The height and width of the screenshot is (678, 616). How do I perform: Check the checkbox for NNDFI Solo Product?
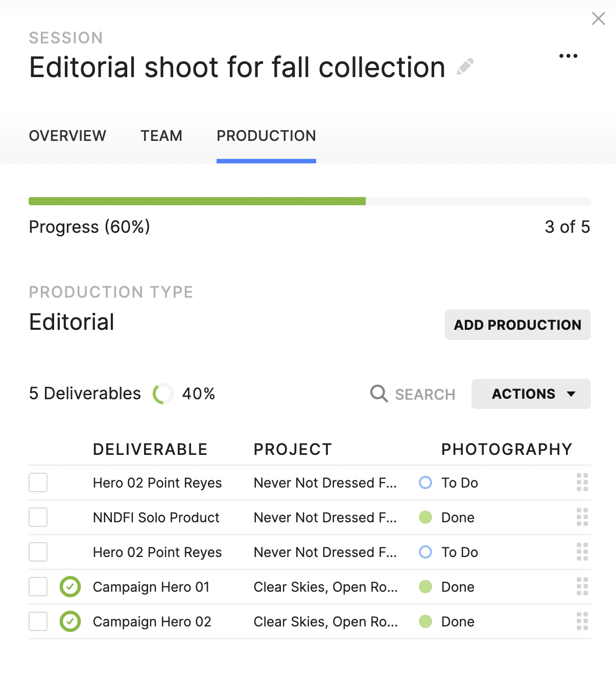[38, 517]
